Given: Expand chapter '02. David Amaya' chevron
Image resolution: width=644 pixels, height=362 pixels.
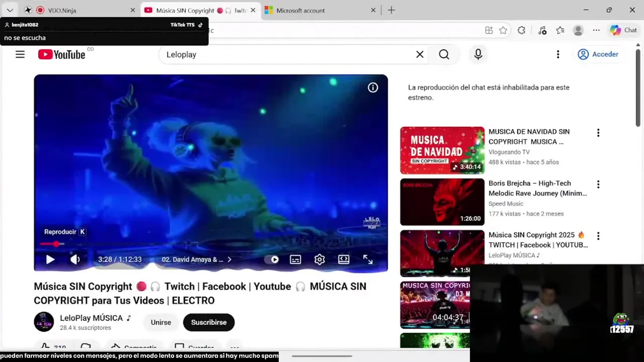Looking at the screenshot, I should pos(229,259).
